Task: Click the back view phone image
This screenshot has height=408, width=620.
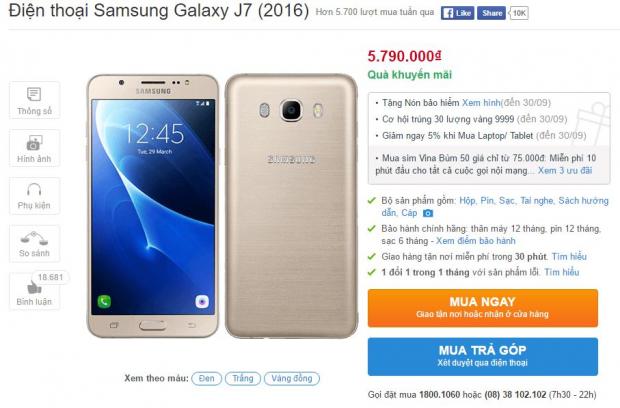Action: [291, 206]
